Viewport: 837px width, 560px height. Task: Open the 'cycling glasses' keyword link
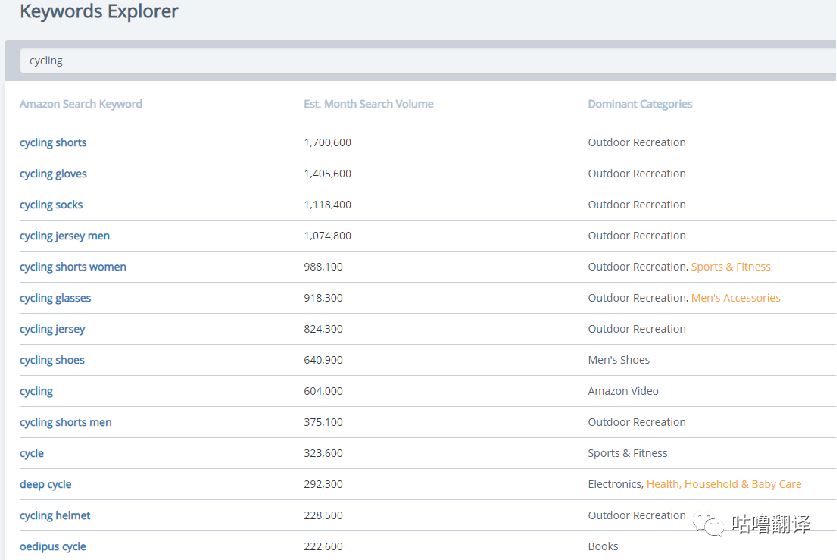click(55, 298)
